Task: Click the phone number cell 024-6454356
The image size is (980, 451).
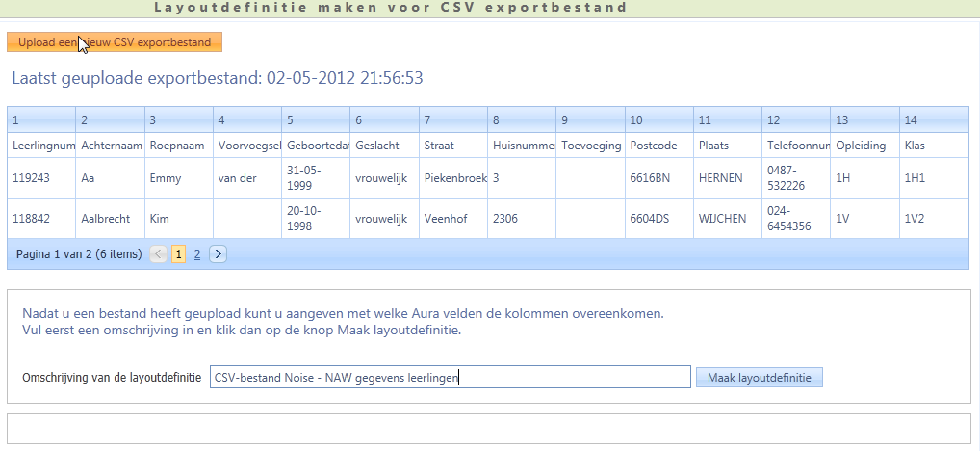Action: coord(794,219)
